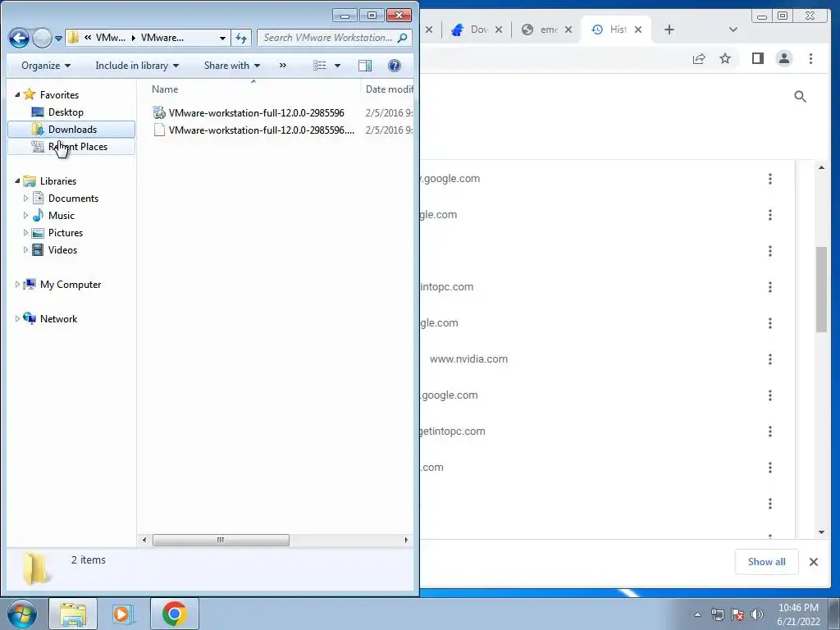Open Windows Start menu
The height and width of the screenshot is (630, 840).
(22, 614)
